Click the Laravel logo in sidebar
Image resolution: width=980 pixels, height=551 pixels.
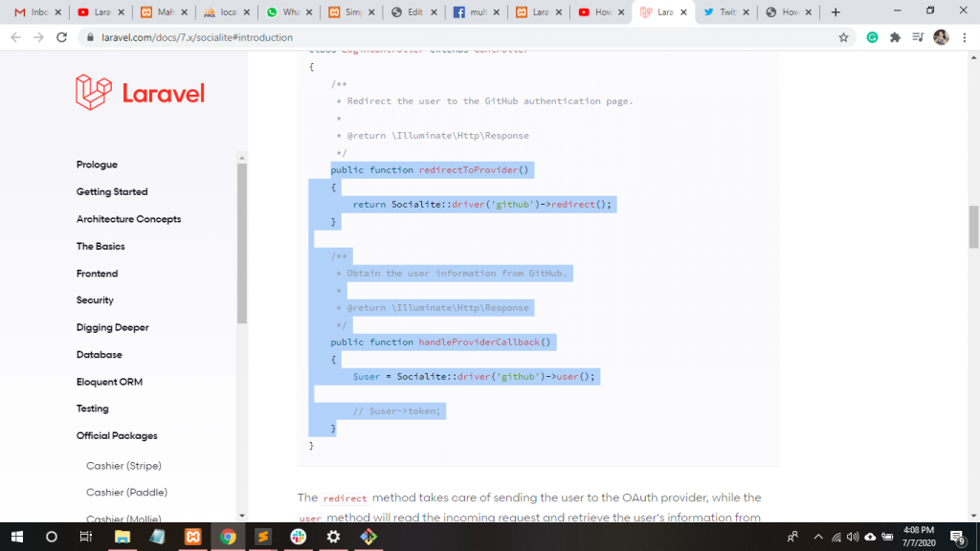pyautogui.click(x=140, y=93)
